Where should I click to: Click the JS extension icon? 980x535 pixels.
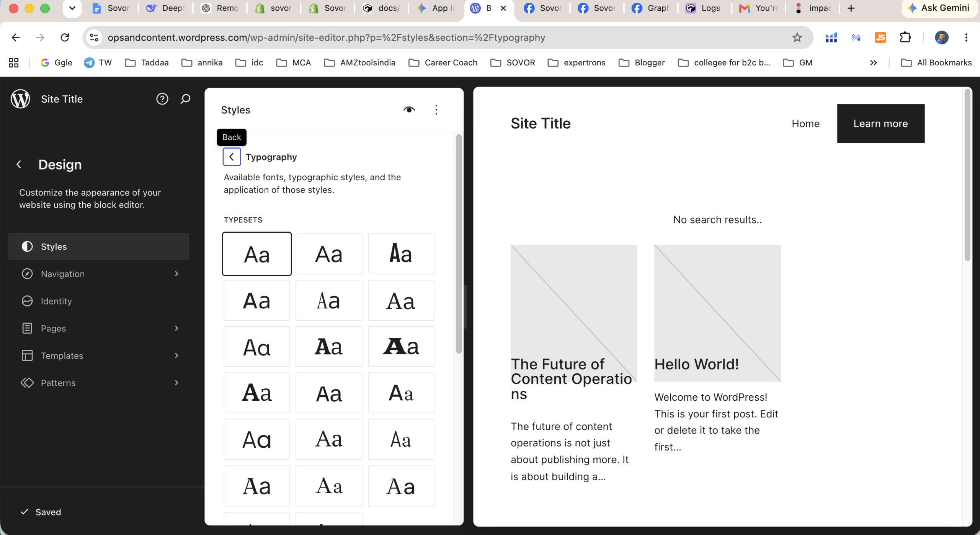click(x=880, y=38)
